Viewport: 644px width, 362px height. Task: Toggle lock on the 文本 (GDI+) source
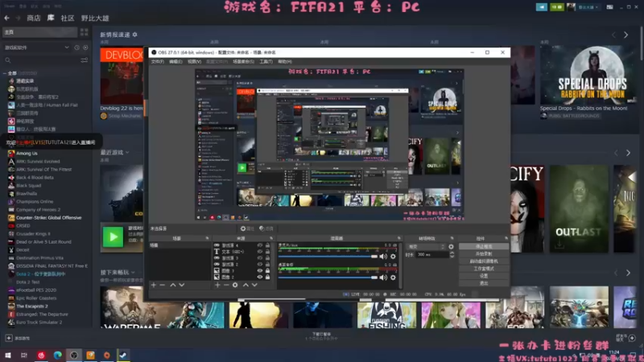pyautogui.click(x=268, y=252)
